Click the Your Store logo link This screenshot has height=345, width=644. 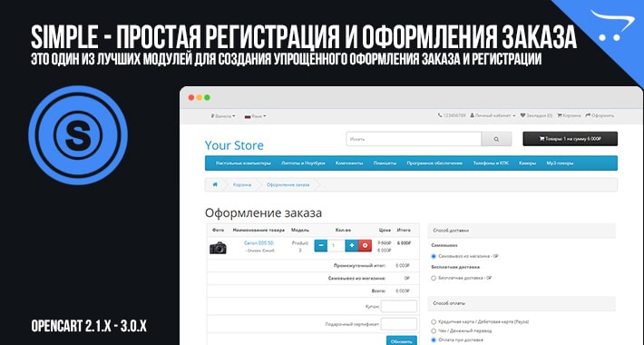pyautogui.click(x=234, y=145)
